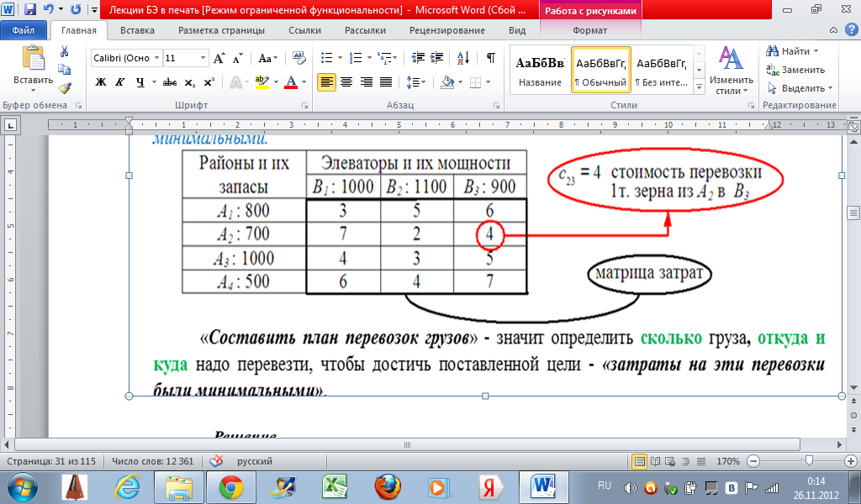
Task: Toggle bold (Ж) formatting
Action: coord(101,82)
